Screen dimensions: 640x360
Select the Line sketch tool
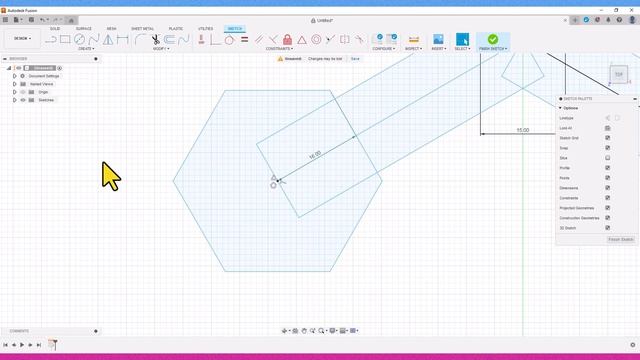coord(51,40)
